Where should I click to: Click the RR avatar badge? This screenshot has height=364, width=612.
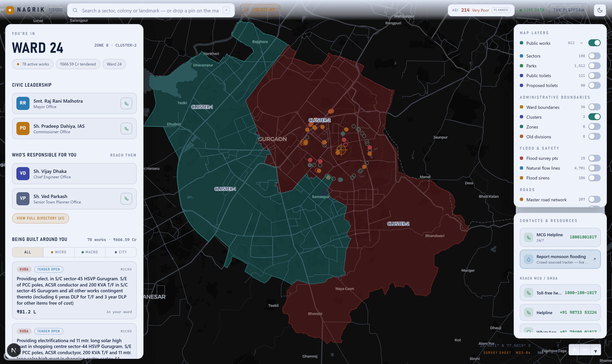(23, 103)
